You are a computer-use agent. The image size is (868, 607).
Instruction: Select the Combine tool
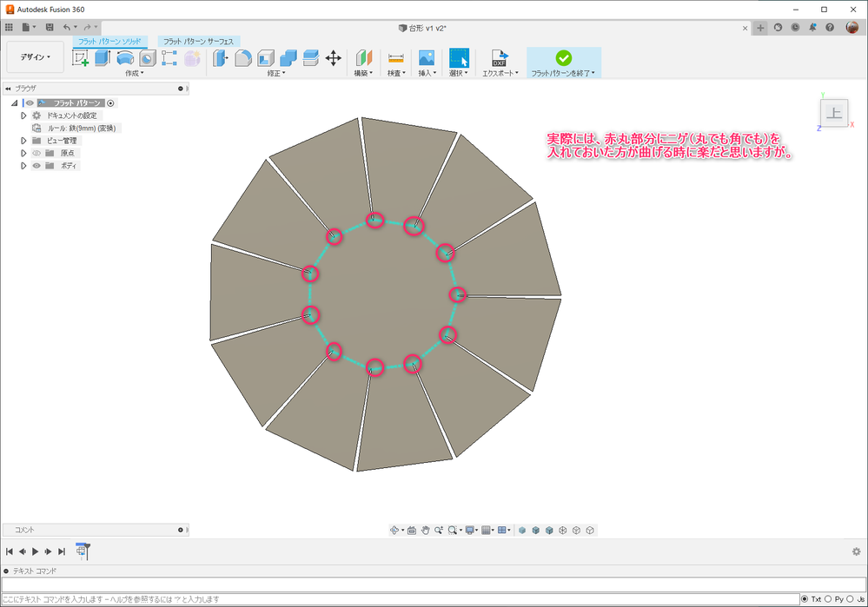coord(288,58)
